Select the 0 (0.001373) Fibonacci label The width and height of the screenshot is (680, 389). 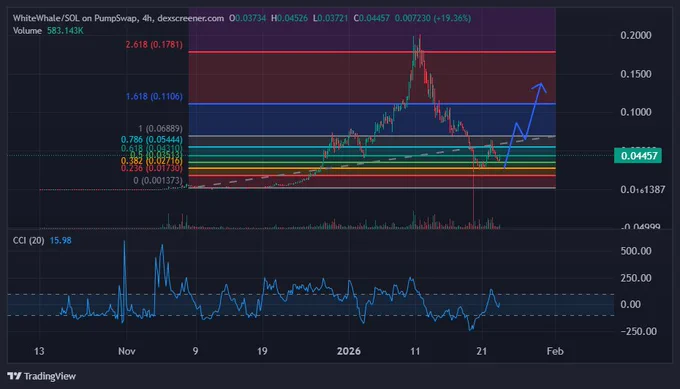(x=158, y=180)
